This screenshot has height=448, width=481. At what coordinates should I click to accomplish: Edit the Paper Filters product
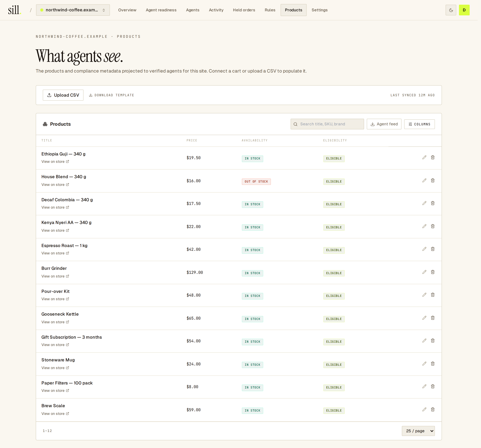(424, 386)
